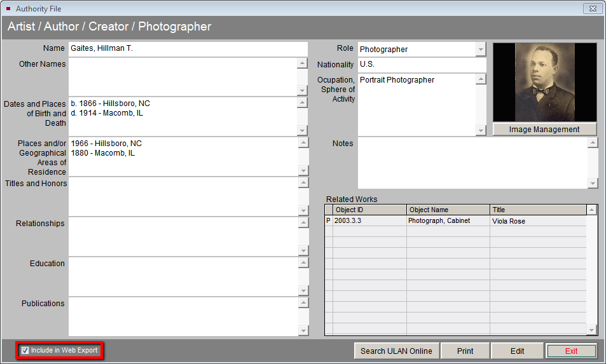This screenshot has height=364, width=606.
Task: Toggle Include in Web Export checkbox
Action: point(25,351)
